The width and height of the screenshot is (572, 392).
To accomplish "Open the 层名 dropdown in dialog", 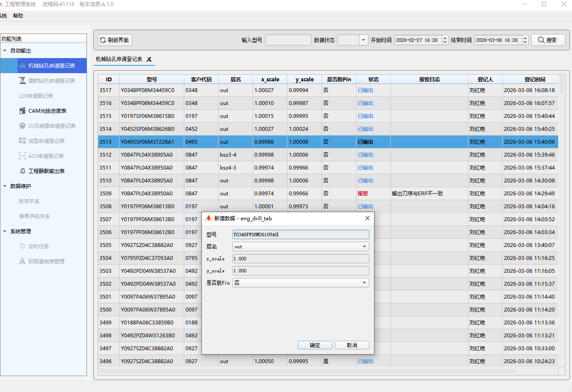I will pyautogui.click(x=364, y=247).
